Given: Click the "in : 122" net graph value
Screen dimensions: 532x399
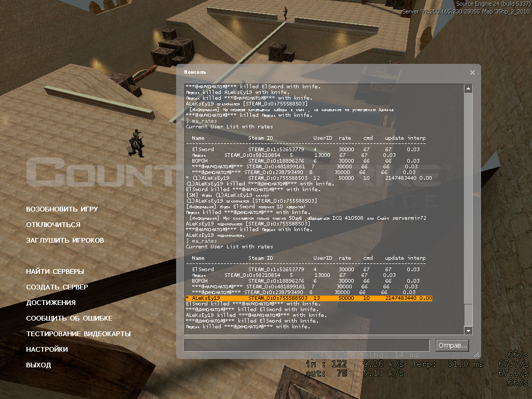Looking at the screenshot, I should click(x=326, y=364).
